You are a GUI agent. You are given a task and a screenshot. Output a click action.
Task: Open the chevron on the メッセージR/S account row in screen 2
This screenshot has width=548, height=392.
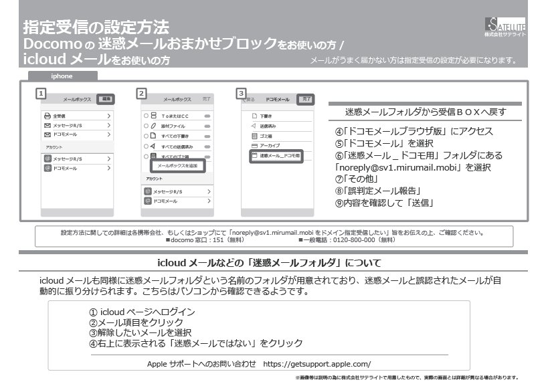click(x=209, y=191)
